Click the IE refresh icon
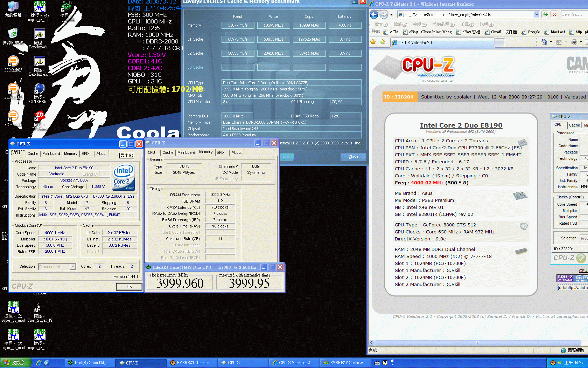588x368 pixels. 545,14
